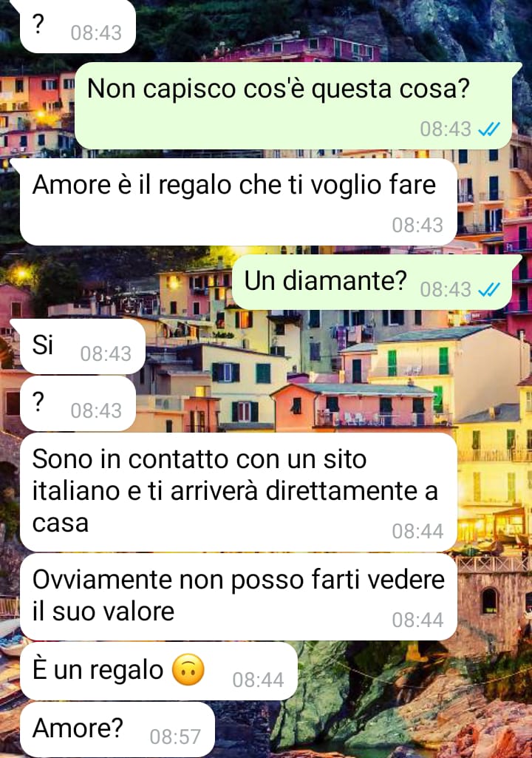The image size is (532, 758).
Task: Tap the 08:43 timestamp next to 'Si'
Action: (x=106, y=354)
